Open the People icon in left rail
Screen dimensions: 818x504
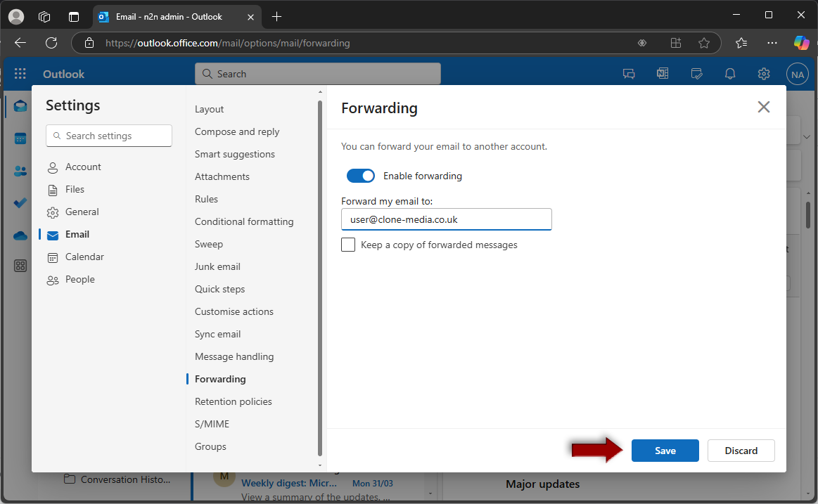(x=20, y=171)
